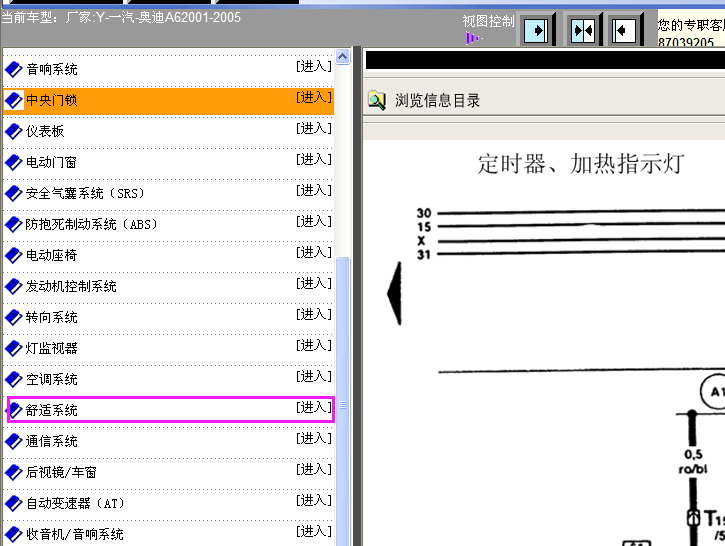Image resolution: width=725 pixels, height=546 pixels.
Task: Click [进入] for 舒适系统
Action: point(314,407)
